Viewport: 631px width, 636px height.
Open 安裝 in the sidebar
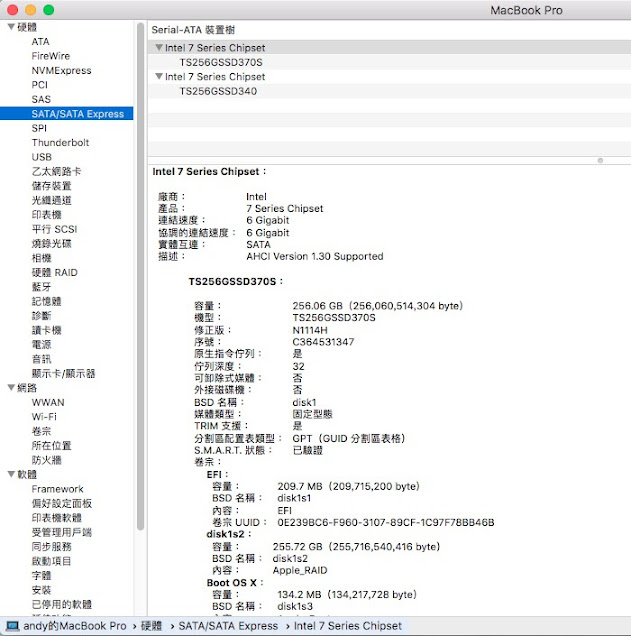tap(42, 590)
